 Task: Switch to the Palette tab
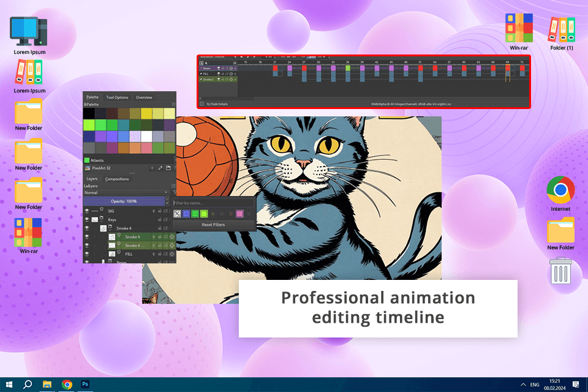click(x=92, y=97)
